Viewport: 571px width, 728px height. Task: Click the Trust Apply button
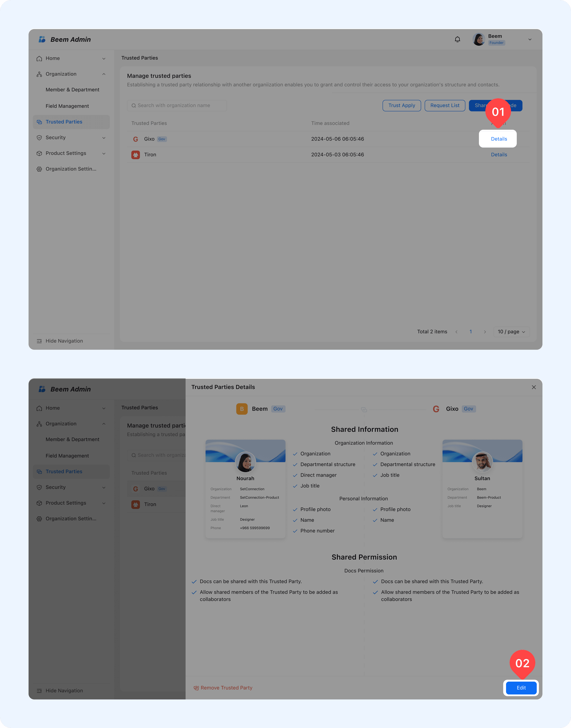point(401,105)
